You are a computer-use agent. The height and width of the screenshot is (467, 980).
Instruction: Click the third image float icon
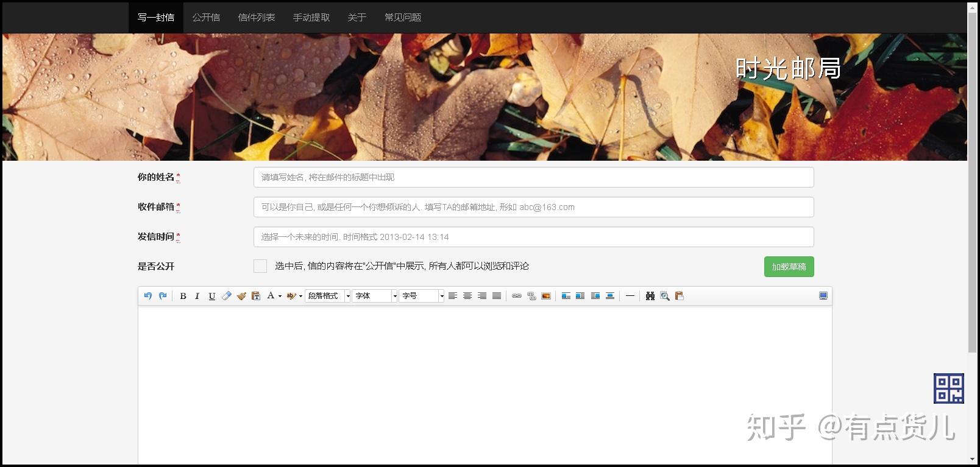(595, 296)
